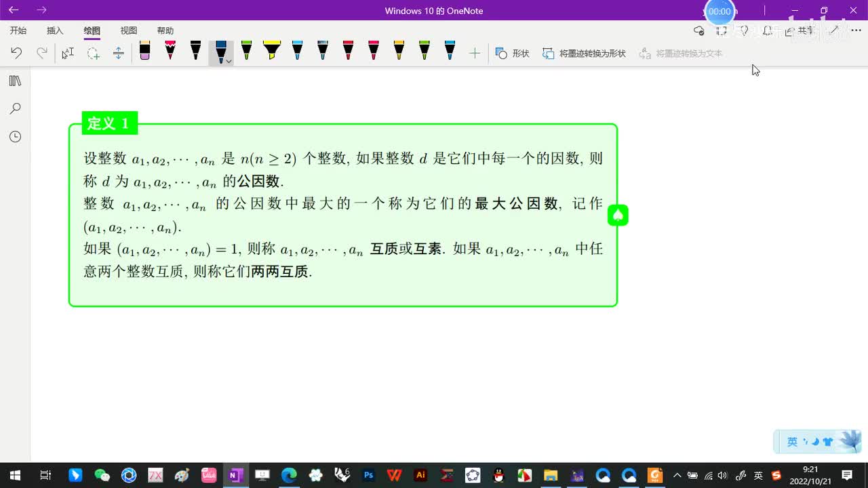Click the 定义 1 title label
868x488 pixels.
tap(109, 123)
